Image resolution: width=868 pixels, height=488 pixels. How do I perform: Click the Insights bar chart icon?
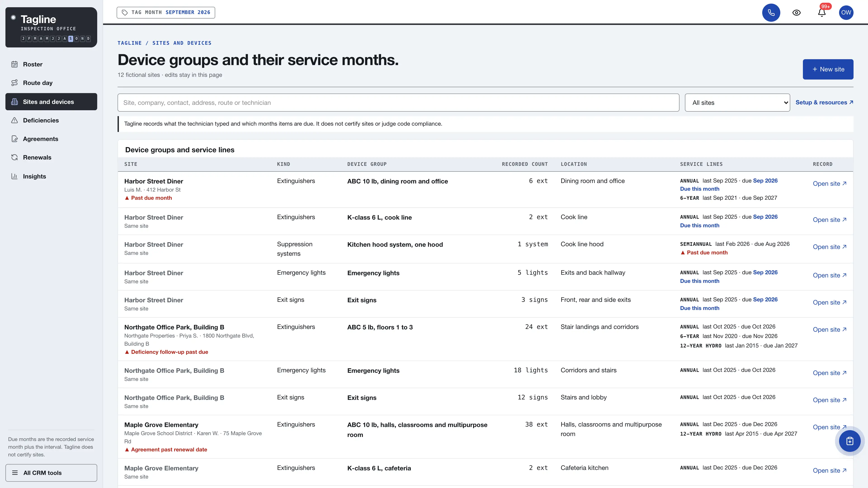pyautogui.click(x=14, y=176)
